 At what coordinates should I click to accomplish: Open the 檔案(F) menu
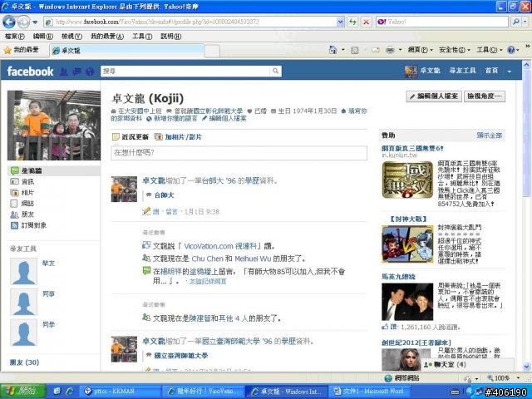pos(15,36)
